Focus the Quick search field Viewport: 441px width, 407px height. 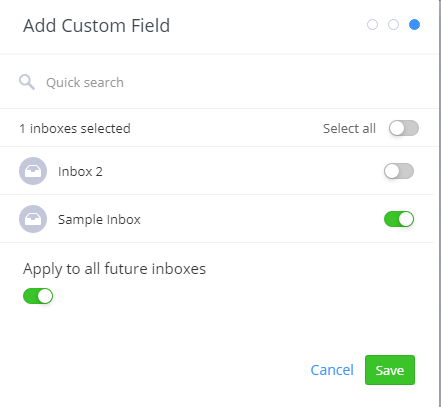pos(220,82)
